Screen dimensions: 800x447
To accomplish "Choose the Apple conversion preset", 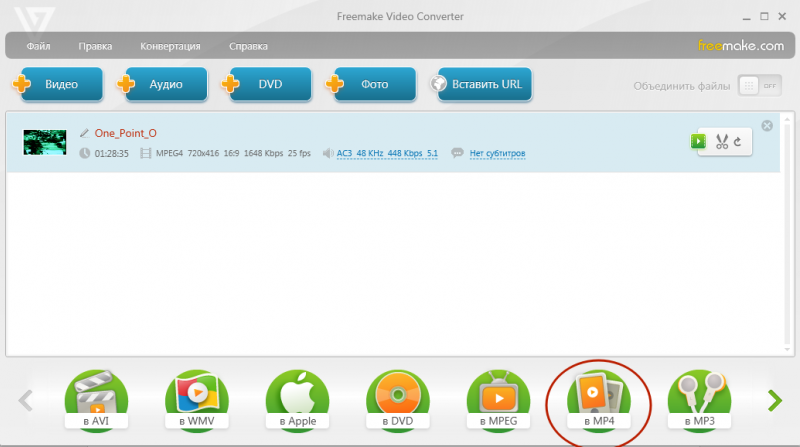I will (297, 401).
